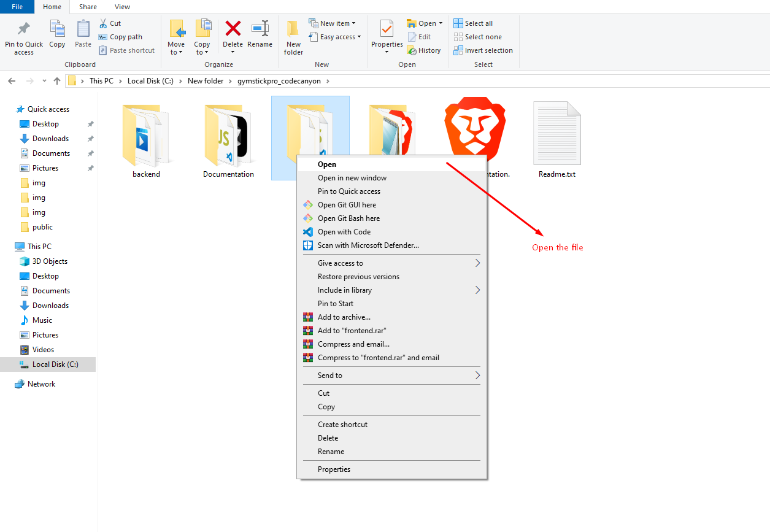Choose Open with Code in context menu
Image resolution: width=770 pixels, height=532 pixels.
[x=344, y=232]
